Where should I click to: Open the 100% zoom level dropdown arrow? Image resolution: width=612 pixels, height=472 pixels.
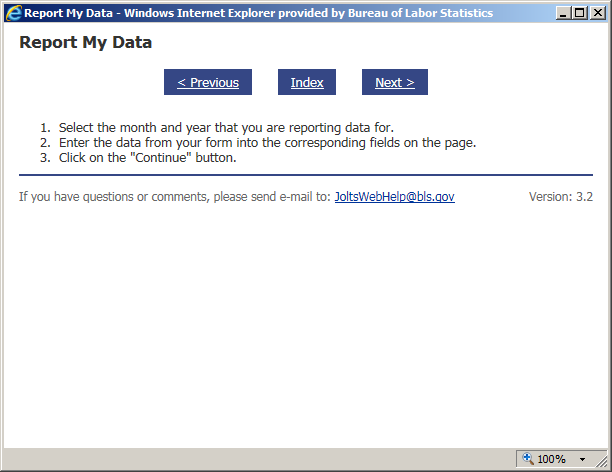pyautogui.click(x=582, y=460)
